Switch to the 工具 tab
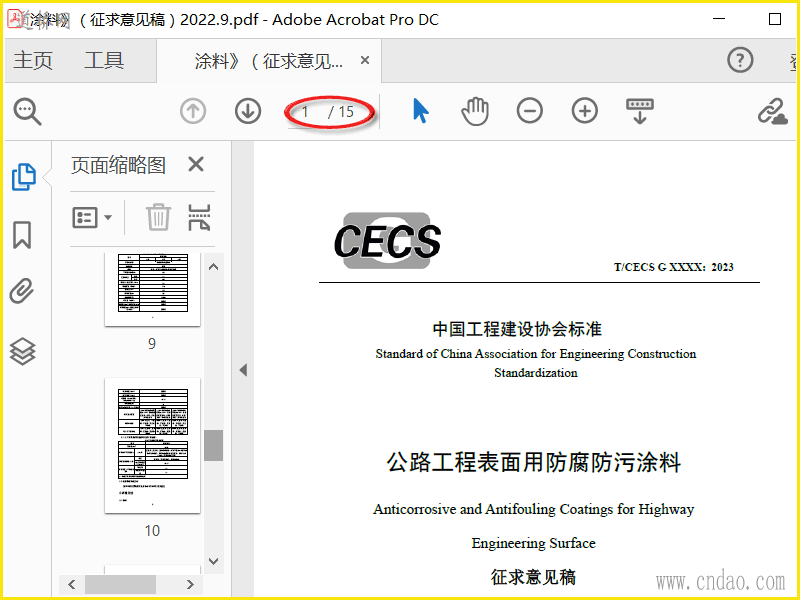 [104, 60]
